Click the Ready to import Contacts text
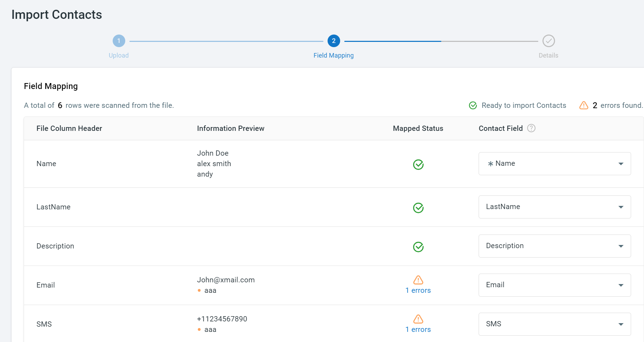 tap(524, 105)
